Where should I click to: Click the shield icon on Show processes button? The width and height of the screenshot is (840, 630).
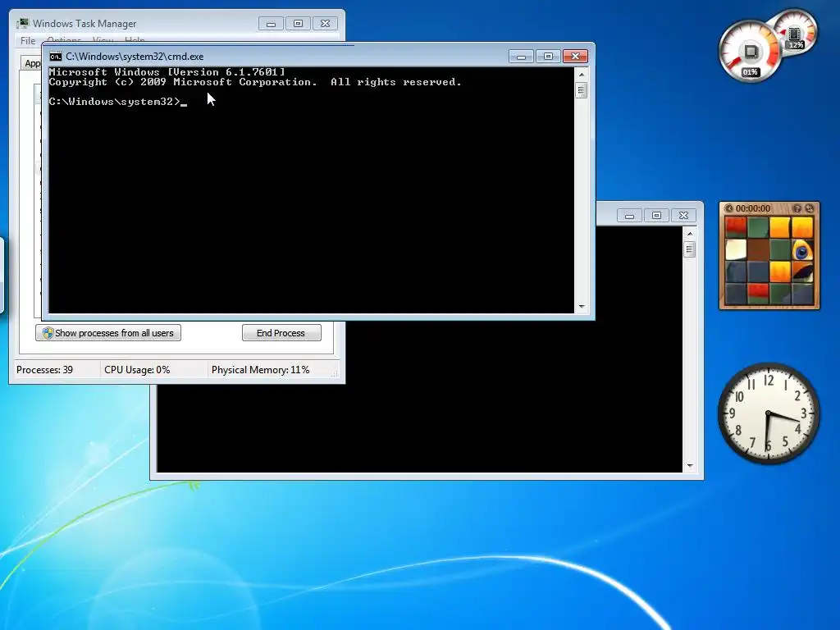(x=48, y=333)
